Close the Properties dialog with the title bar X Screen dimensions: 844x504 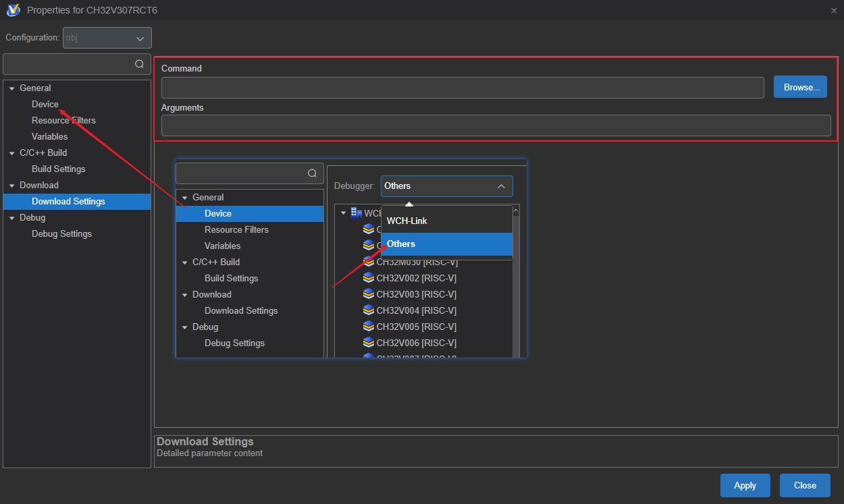tap(834, 10)
